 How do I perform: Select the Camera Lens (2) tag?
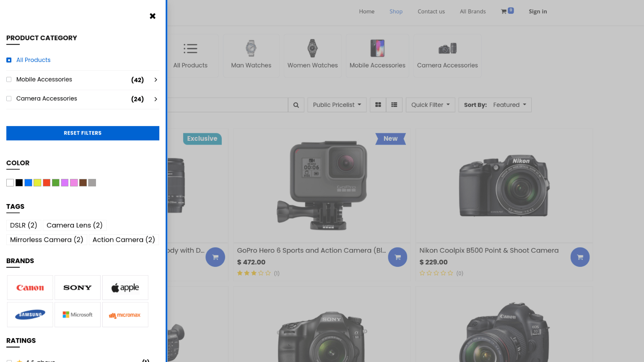(x=75, y=225)
